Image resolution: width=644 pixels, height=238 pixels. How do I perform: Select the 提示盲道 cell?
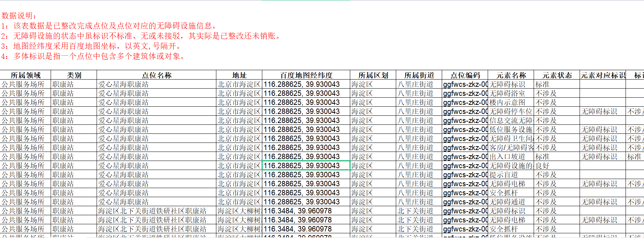[504, 175]
